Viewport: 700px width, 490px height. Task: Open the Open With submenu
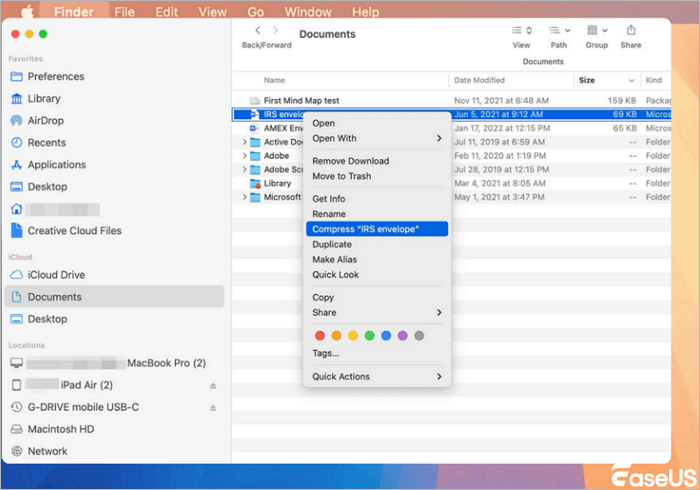pyautogui.click(x=376, y=139)
